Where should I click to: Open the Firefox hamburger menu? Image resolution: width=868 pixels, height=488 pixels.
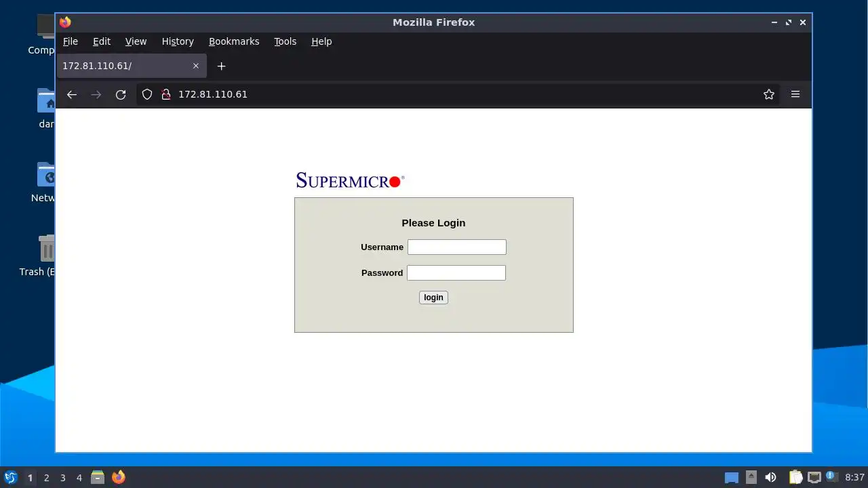tap(795, 95)
